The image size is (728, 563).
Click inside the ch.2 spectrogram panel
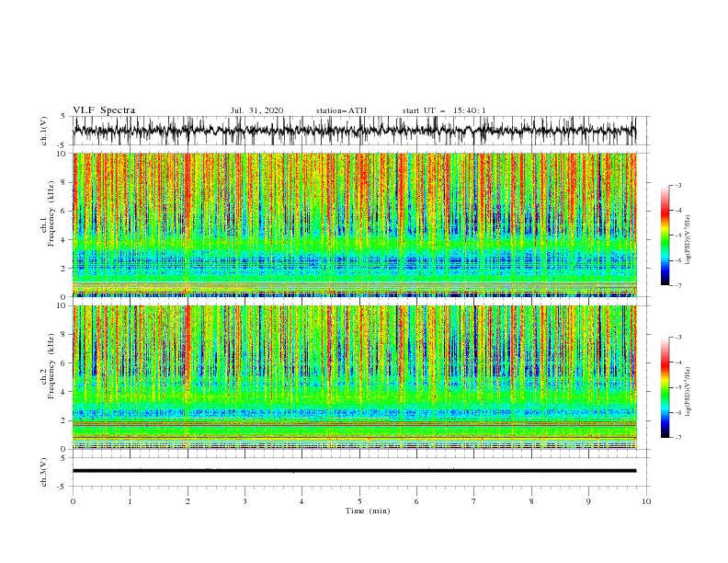[x=354, y=377]
